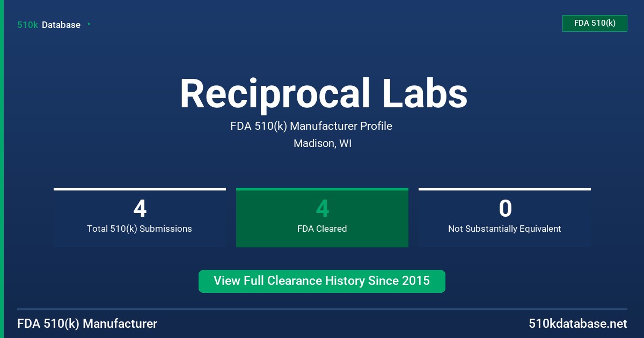
Task: Click the Madison, WI location text
Action: pos(323,144)
